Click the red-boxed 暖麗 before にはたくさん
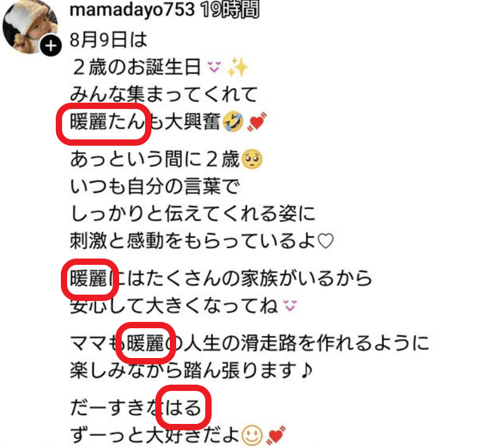Image resolution: width=479 pixels, height=448 pixels. 88,278
